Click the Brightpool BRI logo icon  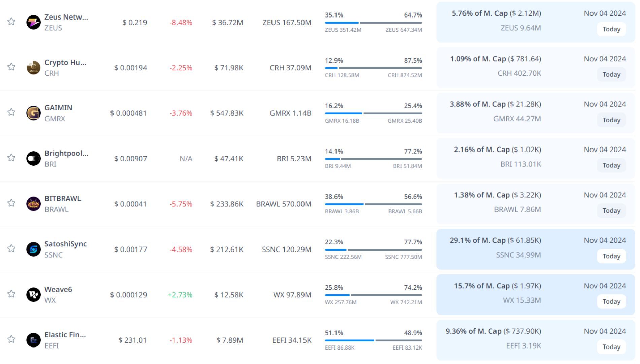pos(33,158)
